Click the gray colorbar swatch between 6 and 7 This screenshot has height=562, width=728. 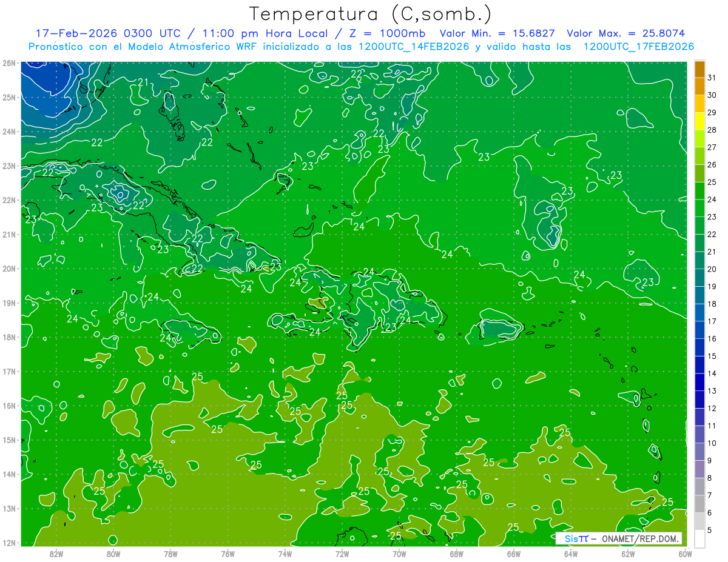[x=699, y=504]
